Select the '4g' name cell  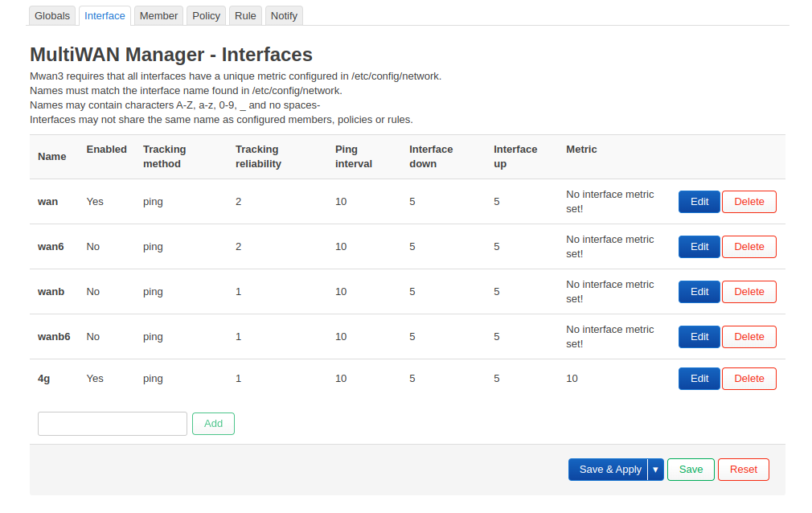click(44, 379)
